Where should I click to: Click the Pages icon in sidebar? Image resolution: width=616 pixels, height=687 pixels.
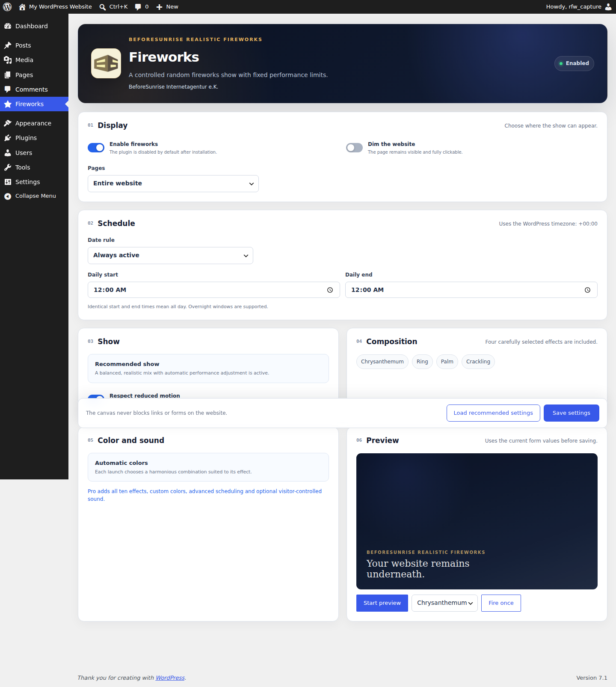(x=8, y=75)
